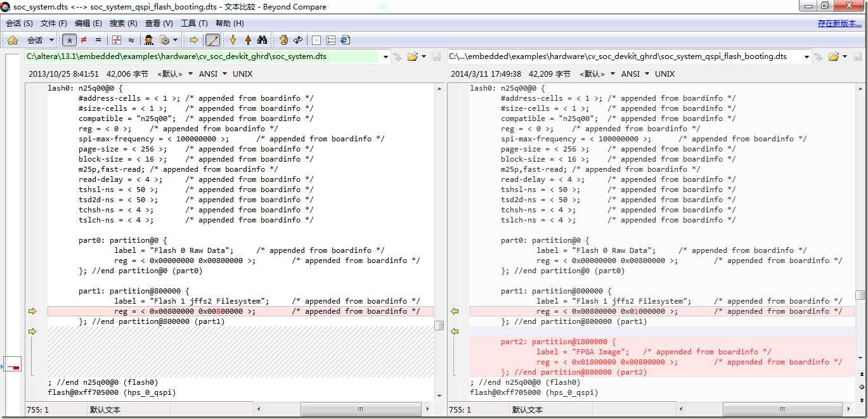Expand the right open folder dropdown arrow
Image resolution: width=868 pixels, height=419 pixels.
click(845, 56)
